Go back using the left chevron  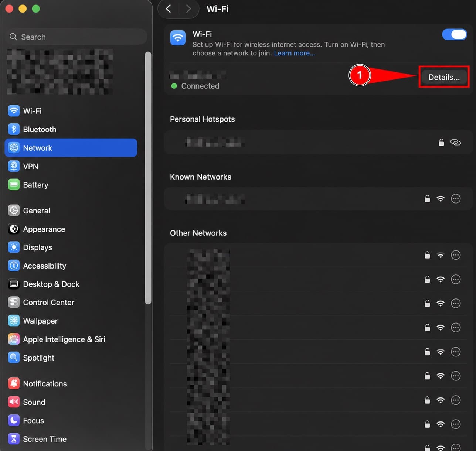click(x=169, y=8)
